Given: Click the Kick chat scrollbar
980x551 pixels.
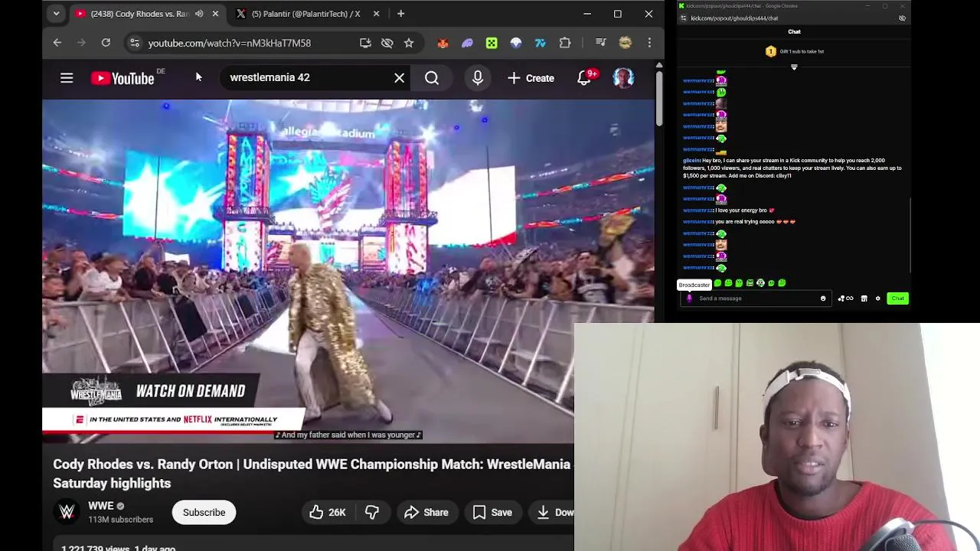Looking at the screenshot, I should pyautogui.click(x=910, y=235).
